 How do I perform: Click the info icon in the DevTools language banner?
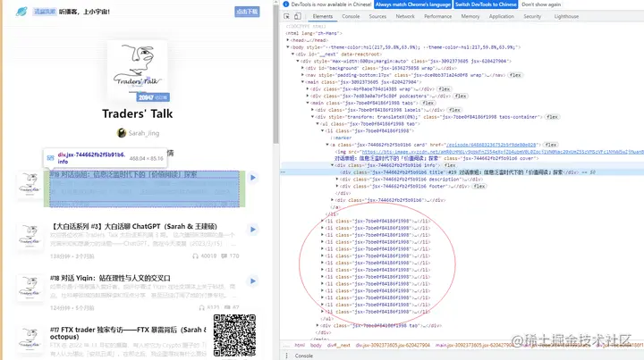click(286, 4)
